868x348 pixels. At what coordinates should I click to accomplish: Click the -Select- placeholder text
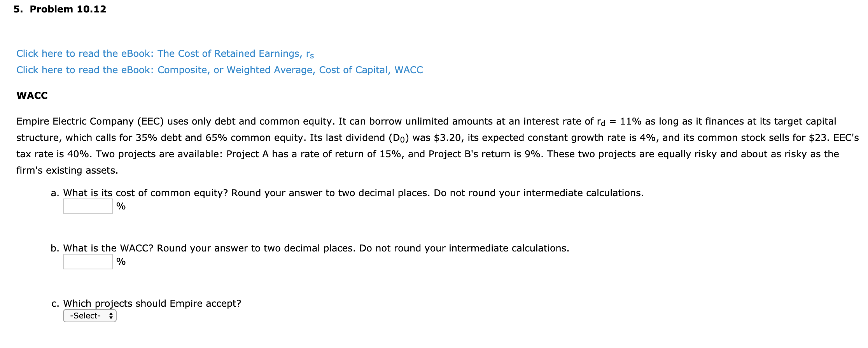85,316
